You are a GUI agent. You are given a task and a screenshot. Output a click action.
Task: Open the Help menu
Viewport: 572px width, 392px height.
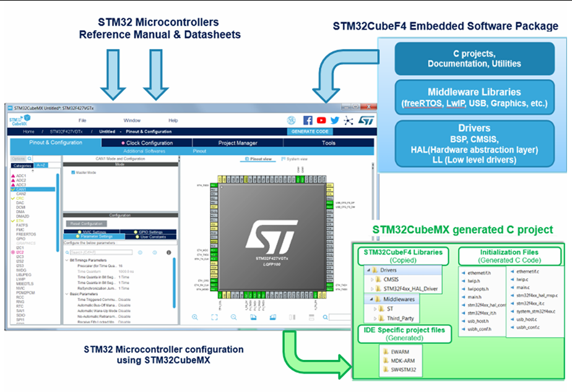(173, 120)
